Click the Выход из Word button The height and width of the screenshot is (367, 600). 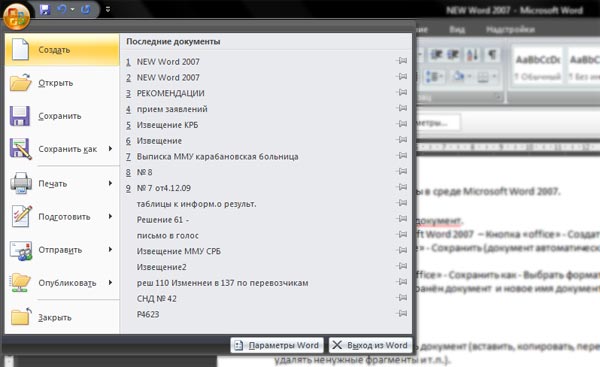pyautogui.click(x=370, y=345)
